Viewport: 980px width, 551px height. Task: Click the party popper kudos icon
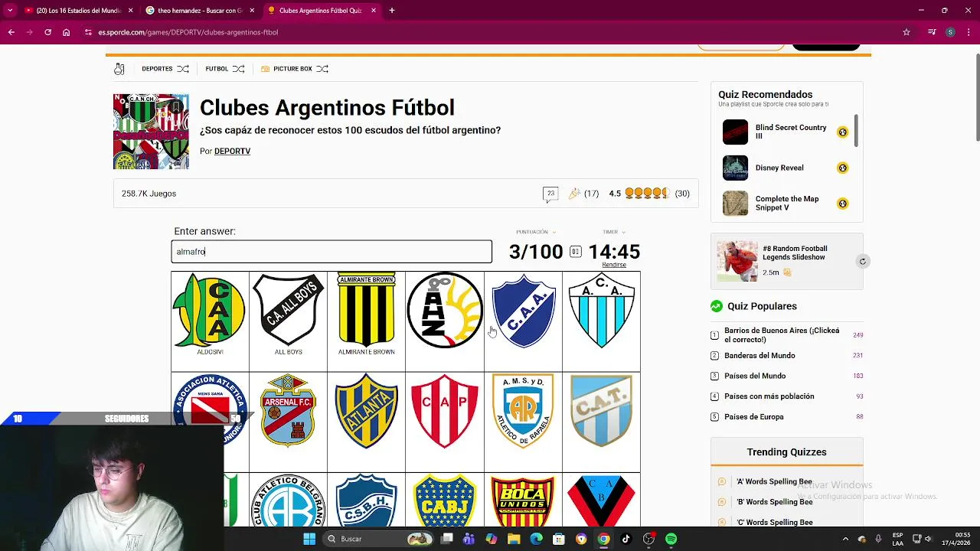click(x=574, y=194)
